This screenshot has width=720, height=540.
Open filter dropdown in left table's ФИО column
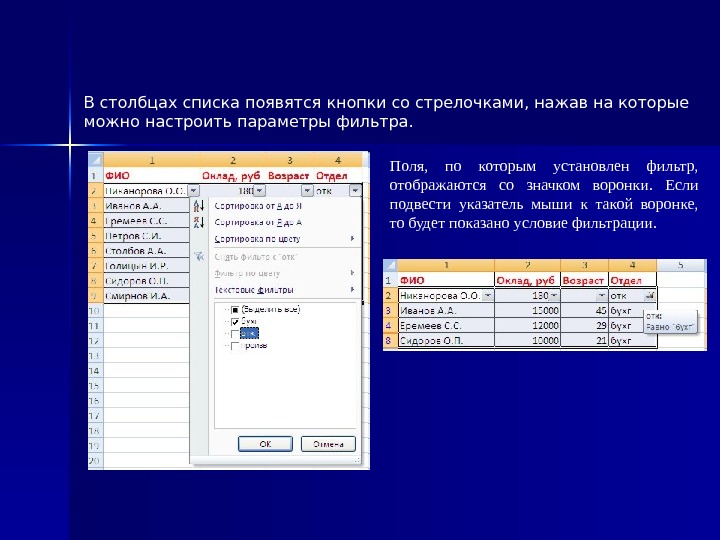(194, 190)
